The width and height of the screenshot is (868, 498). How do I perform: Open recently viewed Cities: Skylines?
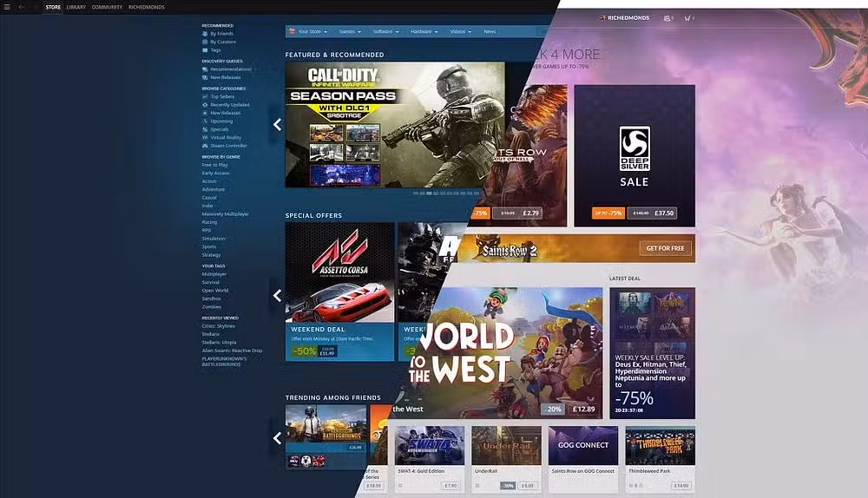(218, 326)
